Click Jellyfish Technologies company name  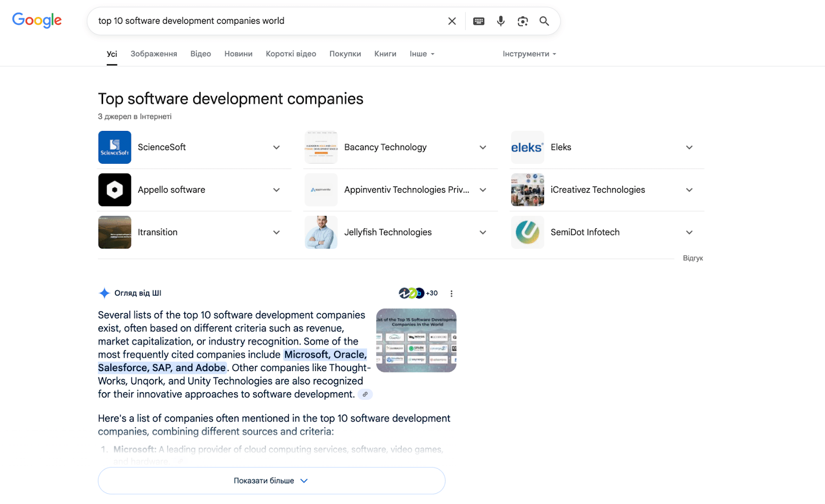tap(388, 232)
